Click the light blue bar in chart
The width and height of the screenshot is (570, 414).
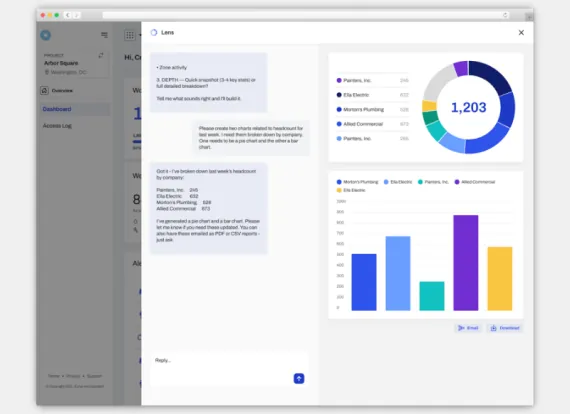point(398,273)
